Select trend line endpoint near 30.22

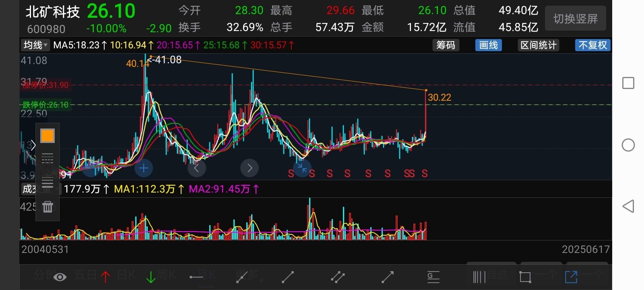coord(426,90)
